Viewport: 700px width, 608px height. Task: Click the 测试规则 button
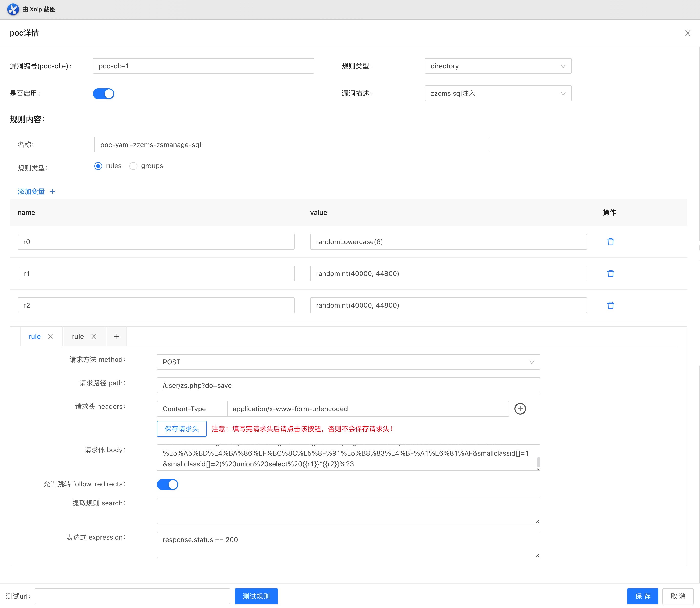(256, 596)
